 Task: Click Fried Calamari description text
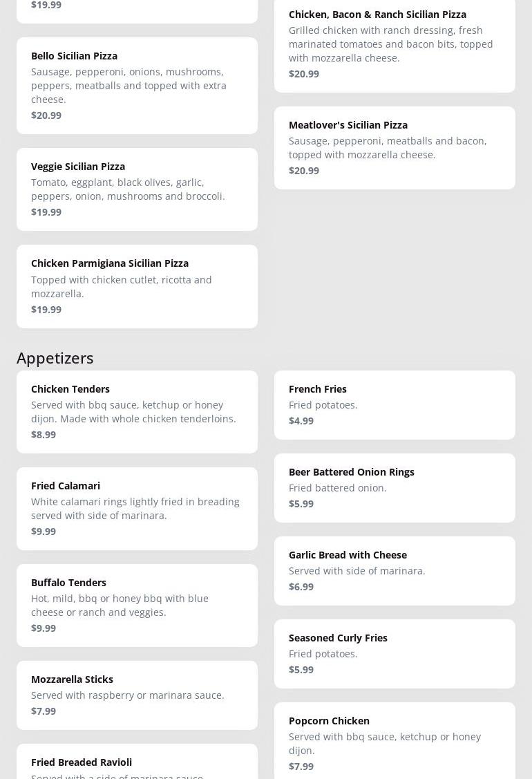135,509
